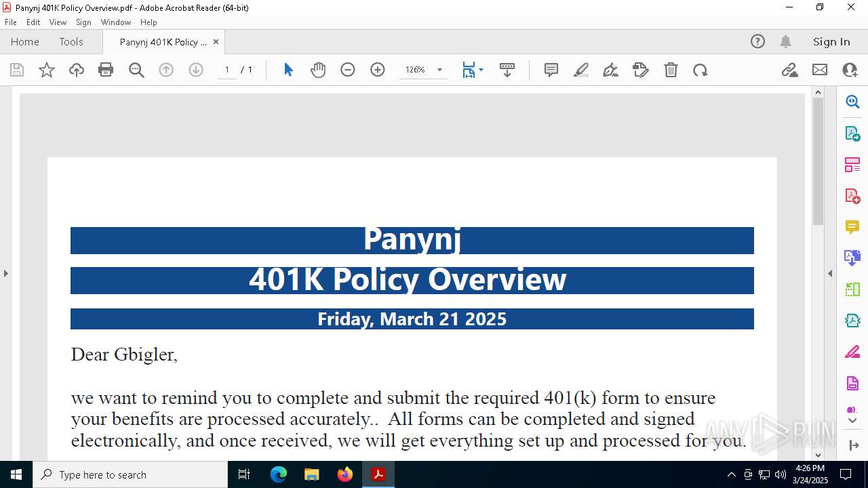868x488 pixels.
Task: Delete page trash icon
Action: click(671, 70)
